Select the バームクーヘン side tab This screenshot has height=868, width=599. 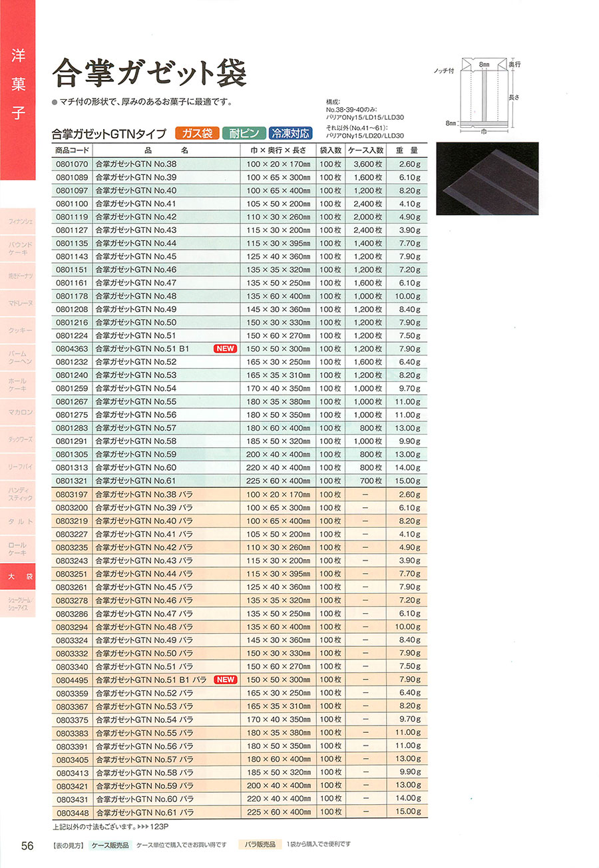[17, 357]
